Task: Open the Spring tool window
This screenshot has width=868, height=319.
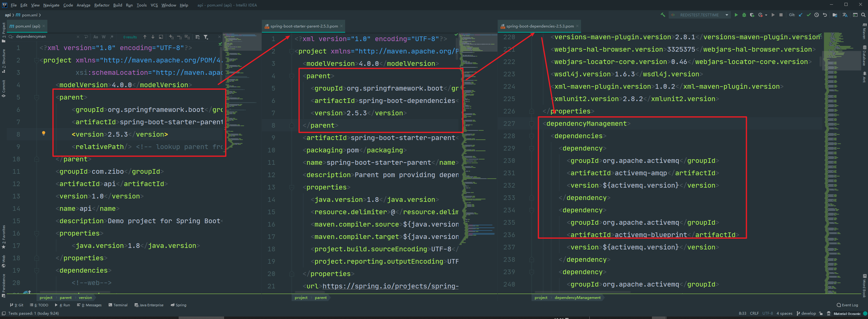Action: coord(179,305)
